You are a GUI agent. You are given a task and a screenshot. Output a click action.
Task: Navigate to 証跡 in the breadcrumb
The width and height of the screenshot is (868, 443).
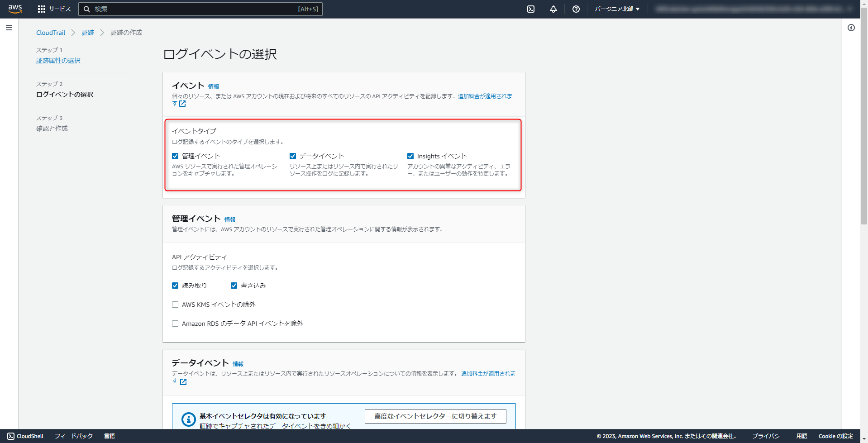(x=88, y=32)
